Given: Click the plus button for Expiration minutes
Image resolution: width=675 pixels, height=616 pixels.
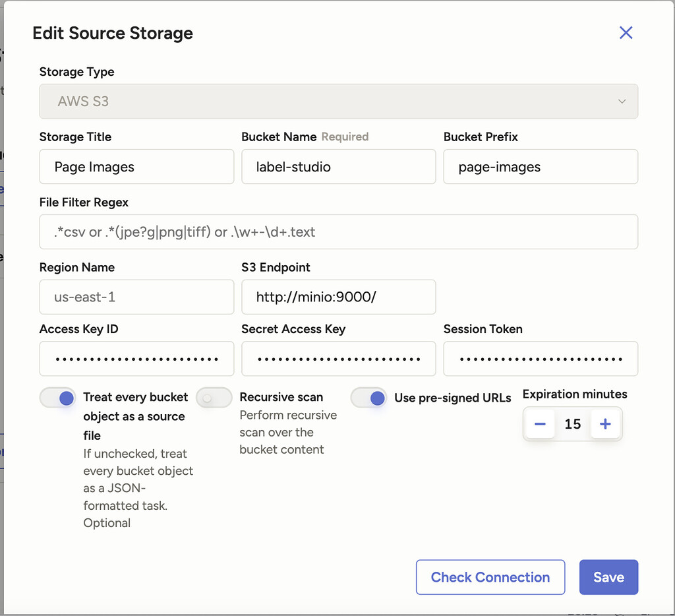Looking at the screenshot, I should pyautogui.click(x=605, y=424).
